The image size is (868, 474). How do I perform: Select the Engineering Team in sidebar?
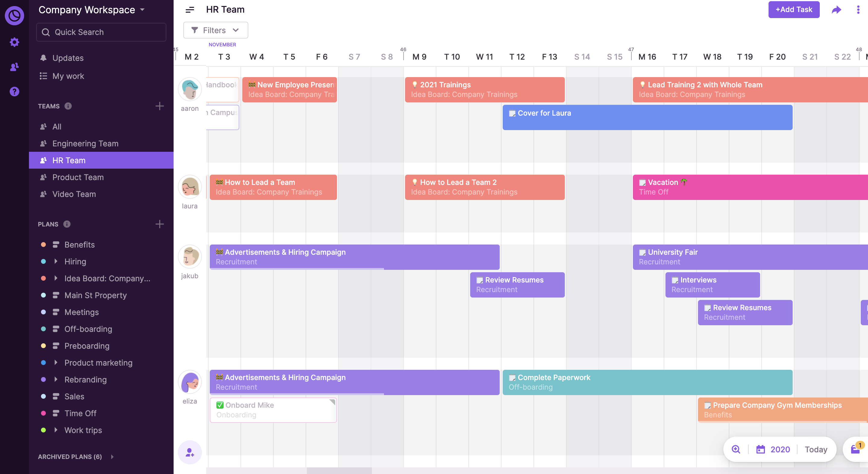tap(85, 143)
